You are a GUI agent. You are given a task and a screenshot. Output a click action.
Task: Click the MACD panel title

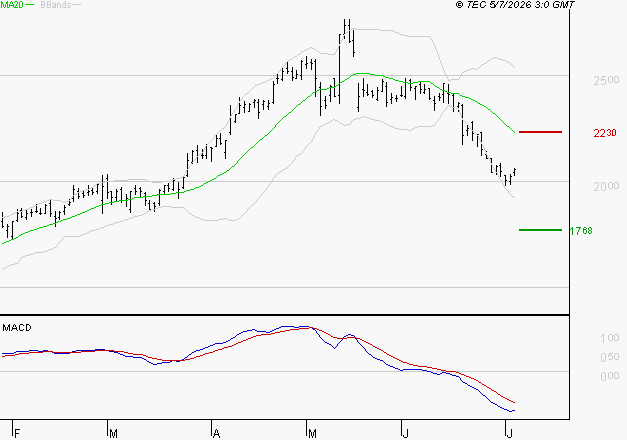point(17,328)
